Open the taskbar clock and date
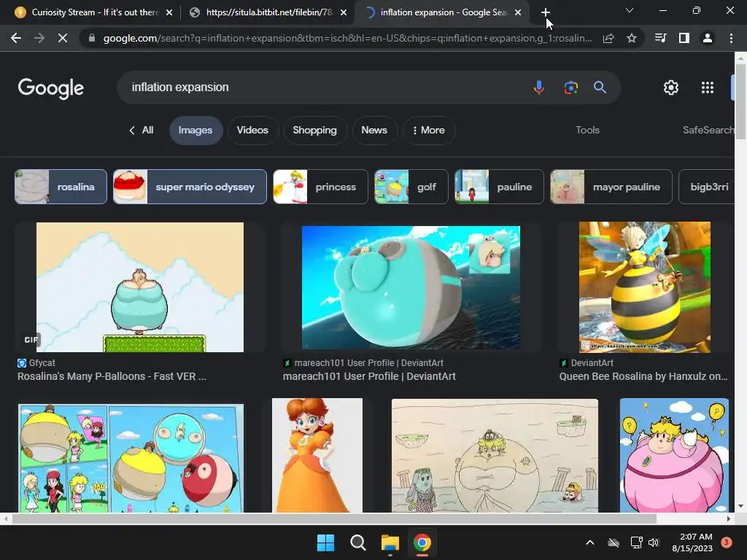This screenshot has width=747, height=560. (x=692, y=542)
